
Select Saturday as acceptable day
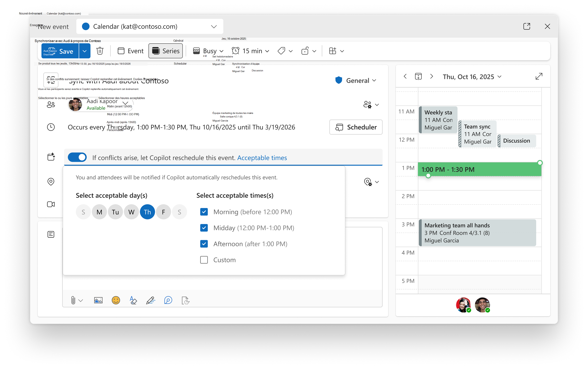point(180,212)
